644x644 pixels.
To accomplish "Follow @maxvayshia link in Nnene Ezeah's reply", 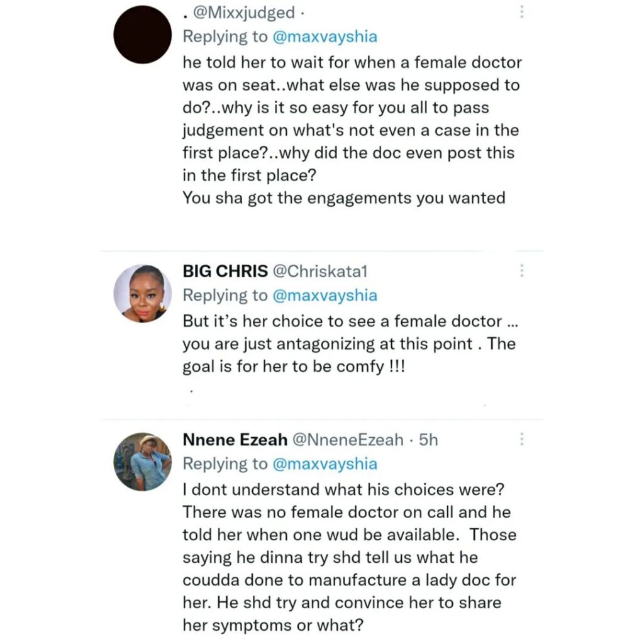I will coord(325,464).
